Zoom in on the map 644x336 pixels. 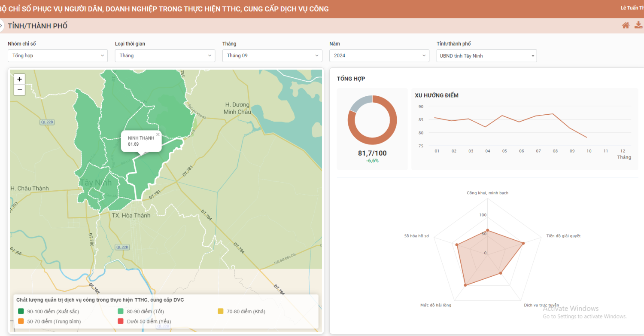coord(19,79)
